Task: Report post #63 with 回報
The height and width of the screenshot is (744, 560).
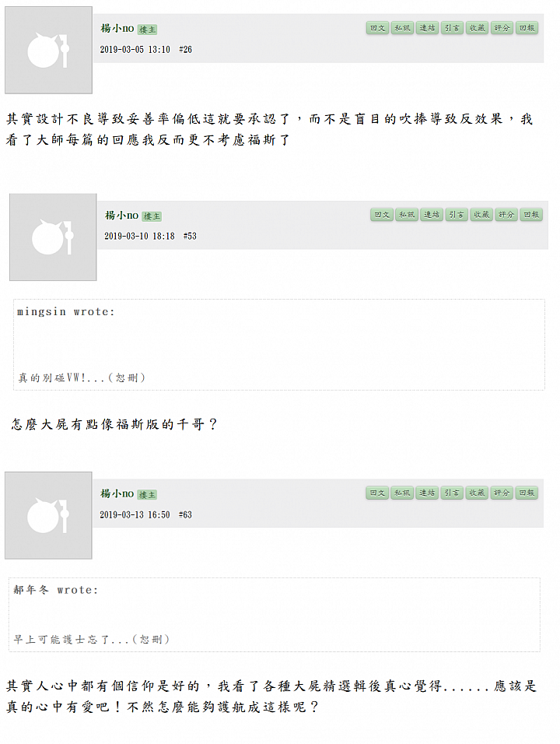Action: coord(527,493)
